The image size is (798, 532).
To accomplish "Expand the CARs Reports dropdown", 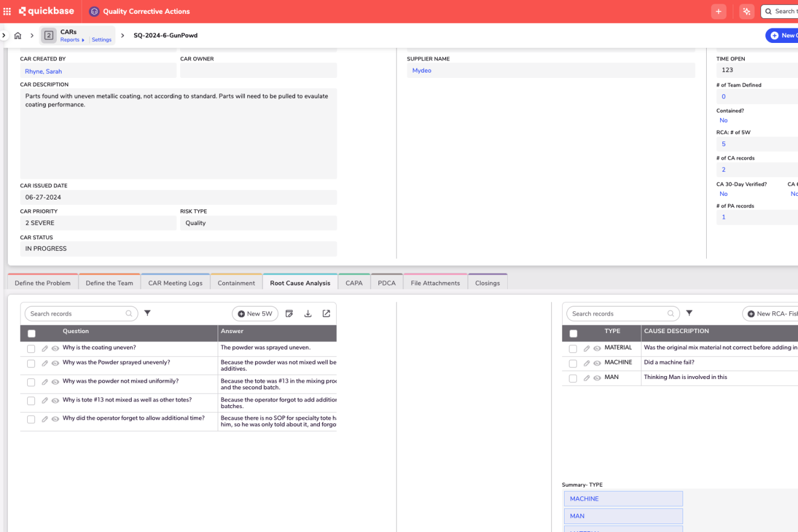I will (x=73, y=40).
